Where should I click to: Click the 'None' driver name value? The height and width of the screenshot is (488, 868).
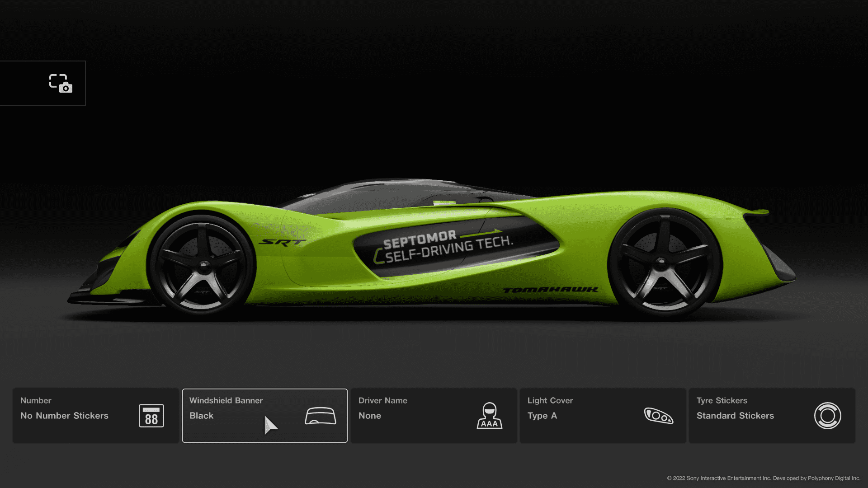tap(369, 416)
